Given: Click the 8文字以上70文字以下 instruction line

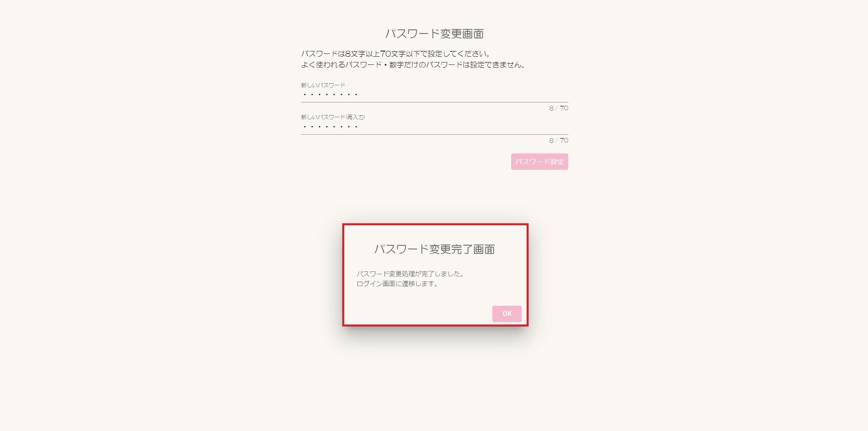Looking at the screenshot, I should coord(396,54).
